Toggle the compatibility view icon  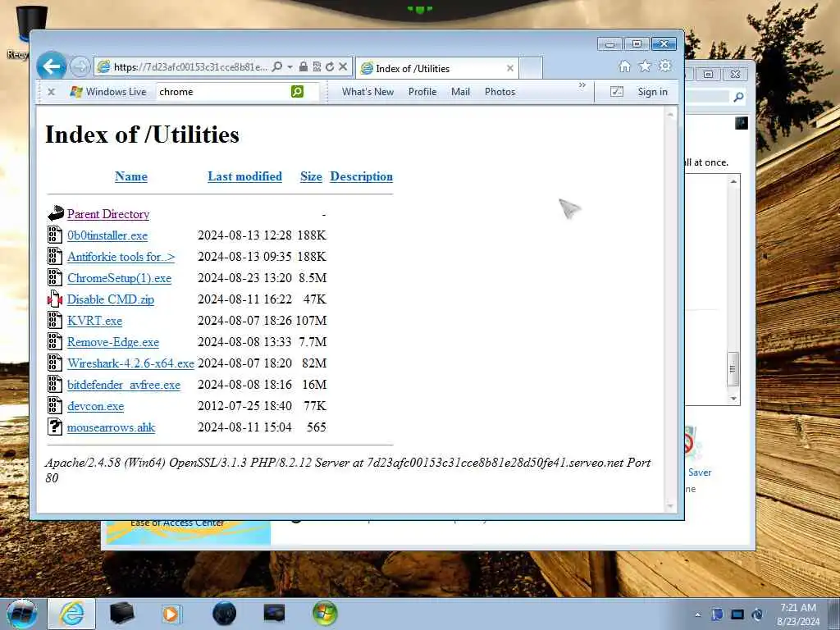(x=317, y=67)
